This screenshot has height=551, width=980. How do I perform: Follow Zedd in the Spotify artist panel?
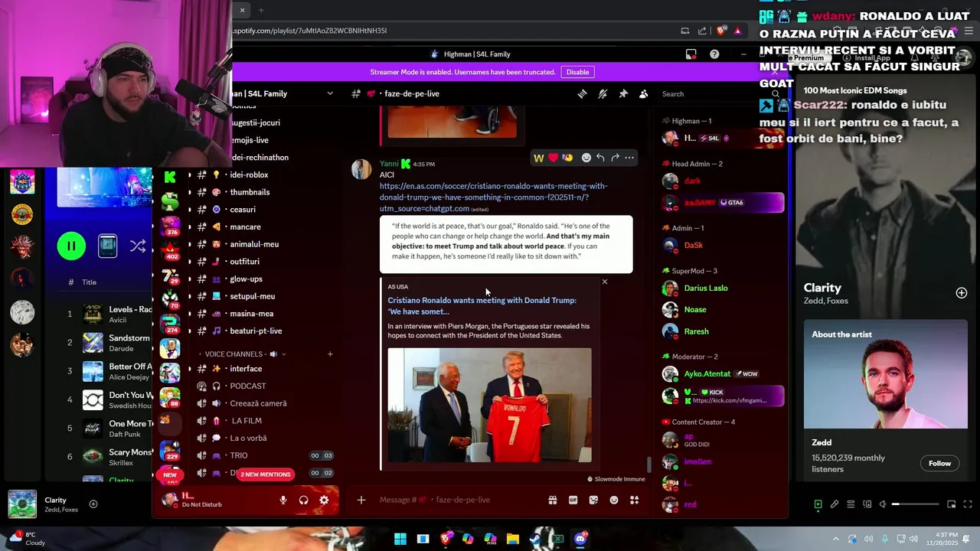(939, 463)
